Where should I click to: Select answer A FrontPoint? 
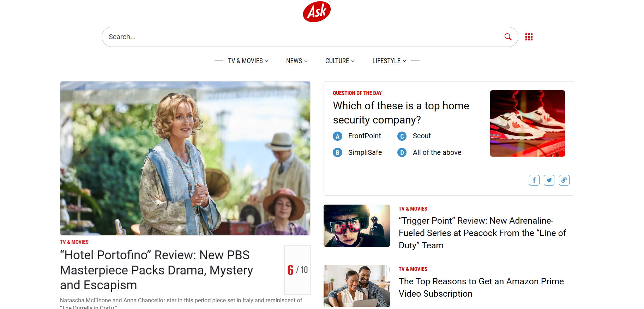357,136
